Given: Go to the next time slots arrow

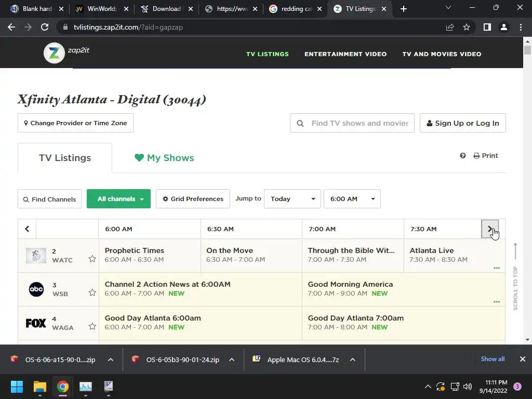Looking at the screenshot, I should coord(490,229).
